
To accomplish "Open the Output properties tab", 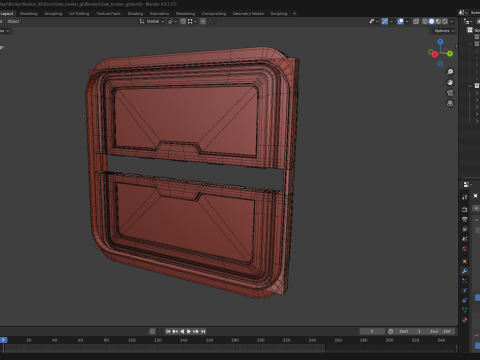I will (x=465, y=219).
